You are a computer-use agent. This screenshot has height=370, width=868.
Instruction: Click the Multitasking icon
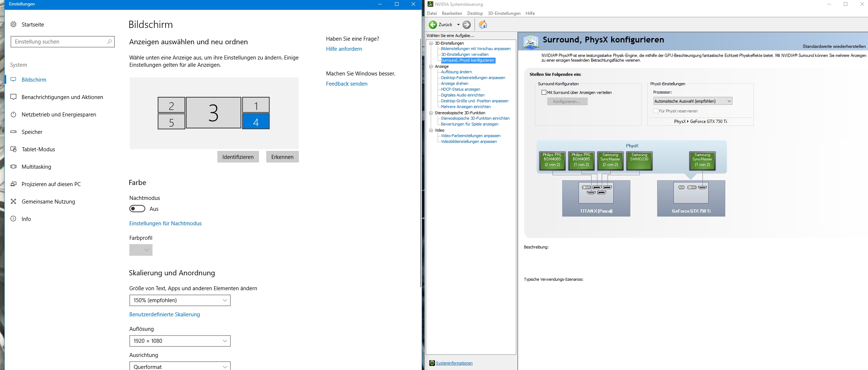click(13, 166)
